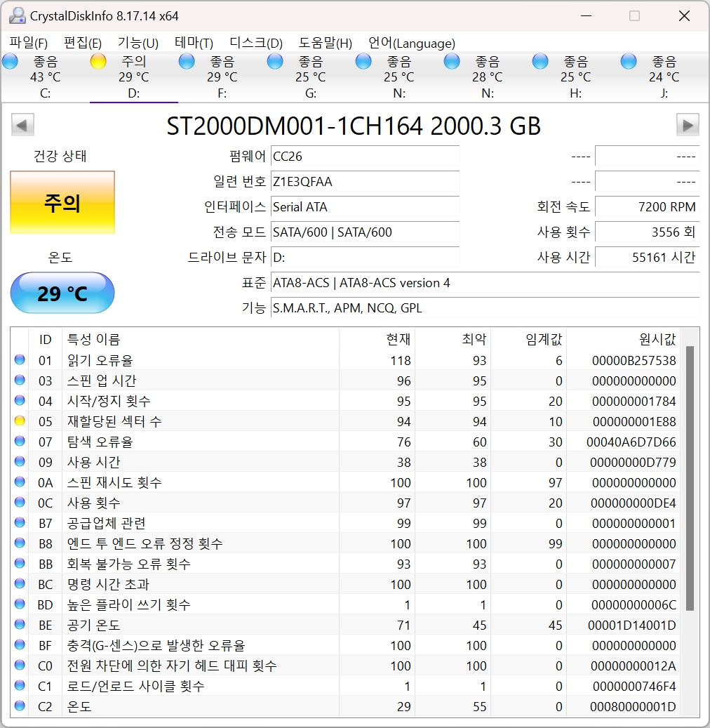Select the 회복 불가능 오류 횟수 row

point(345,564)
